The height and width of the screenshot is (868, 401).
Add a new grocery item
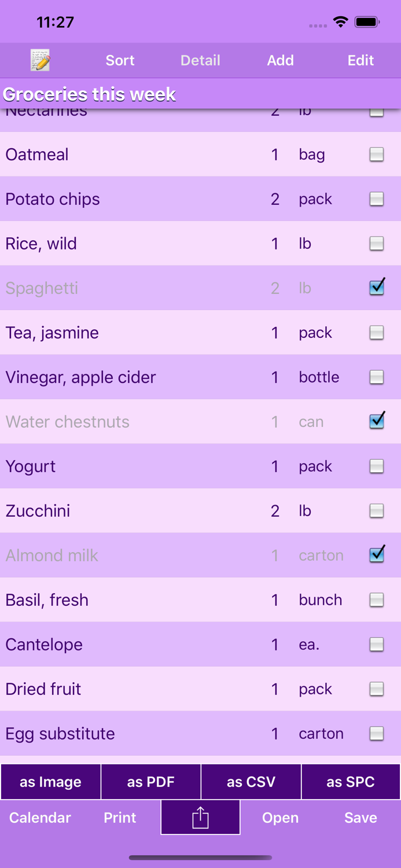click(281, 60)
